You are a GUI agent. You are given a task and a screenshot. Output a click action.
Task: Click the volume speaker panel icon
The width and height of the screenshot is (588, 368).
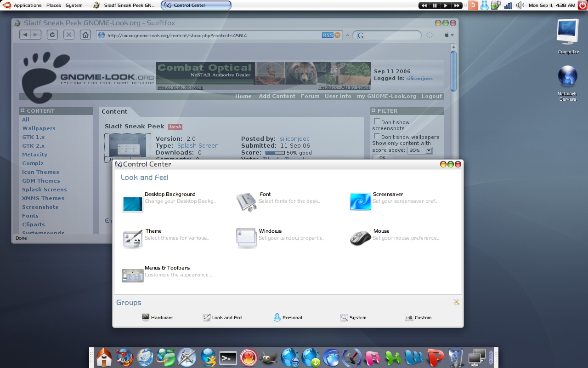pos(520,5)
